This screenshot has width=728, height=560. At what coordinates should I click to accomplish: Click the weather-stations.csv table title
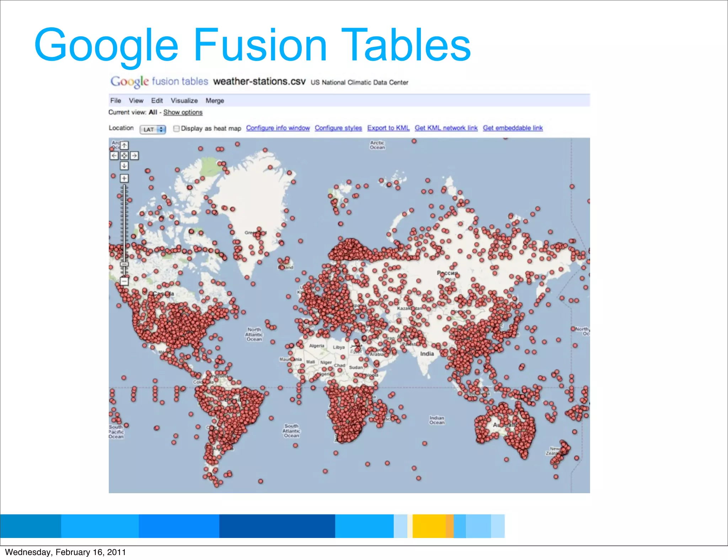259,81
